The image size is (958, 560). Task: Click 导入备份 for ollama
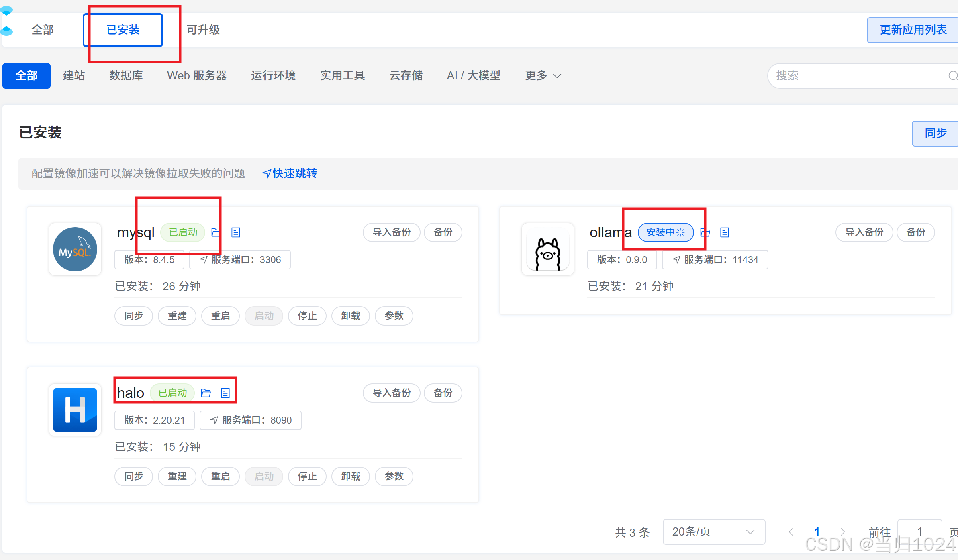pyautogui.click(x=864, y=232)
